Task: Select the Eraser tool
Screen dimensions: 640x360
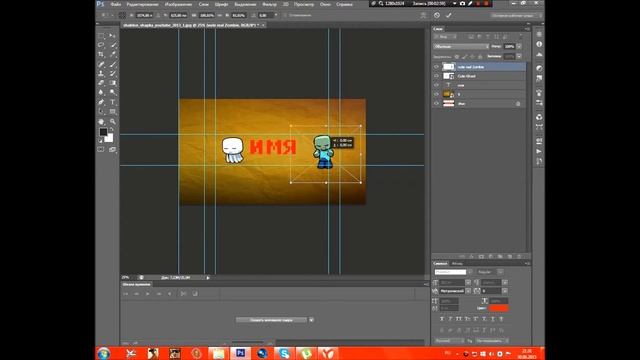Action: (x=101, y=83)
